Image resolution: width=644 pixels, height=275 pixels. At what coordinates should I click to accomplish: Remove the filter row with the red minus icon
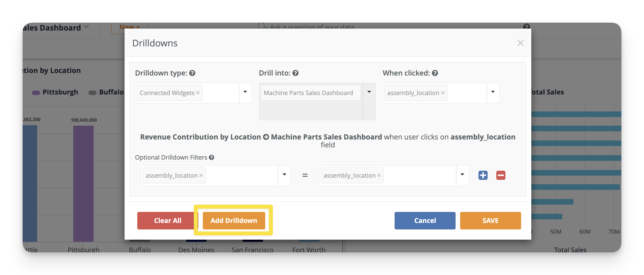pyautogui.click(x=501, y=175)
